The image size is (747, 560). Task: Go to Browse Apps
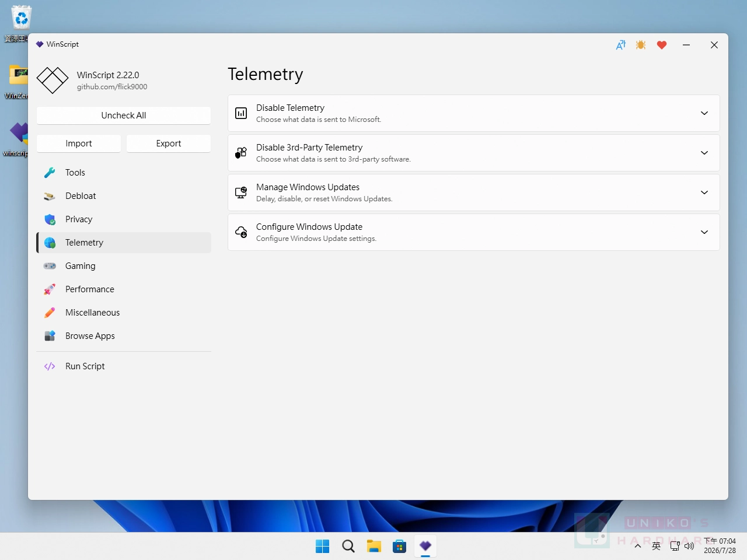(x=124, y=336)
